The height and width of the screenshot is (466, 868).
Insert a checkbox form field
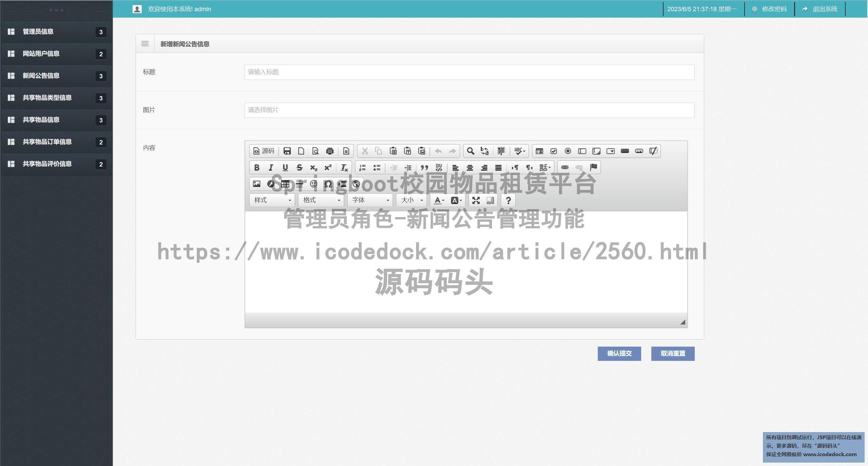pos(554,151)
